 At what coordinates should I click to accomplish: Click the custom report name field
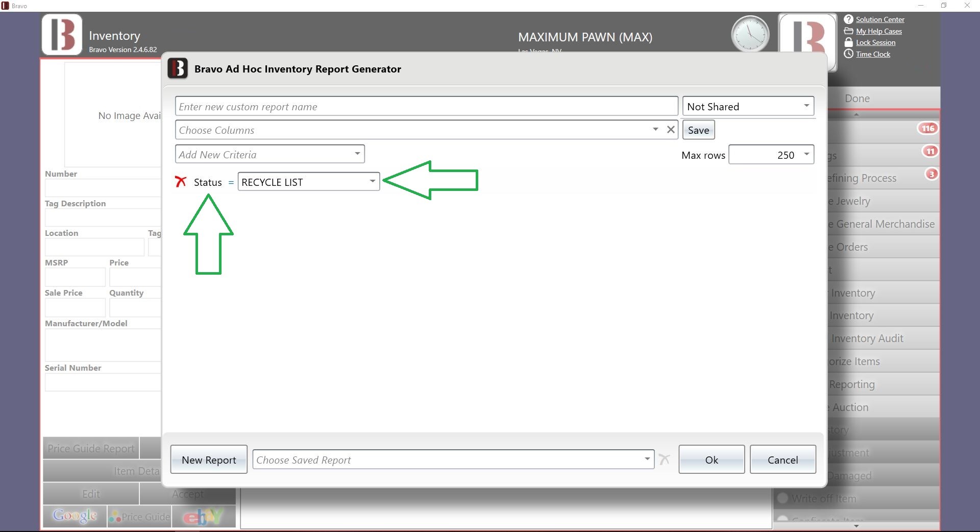[x=426, y=106]
